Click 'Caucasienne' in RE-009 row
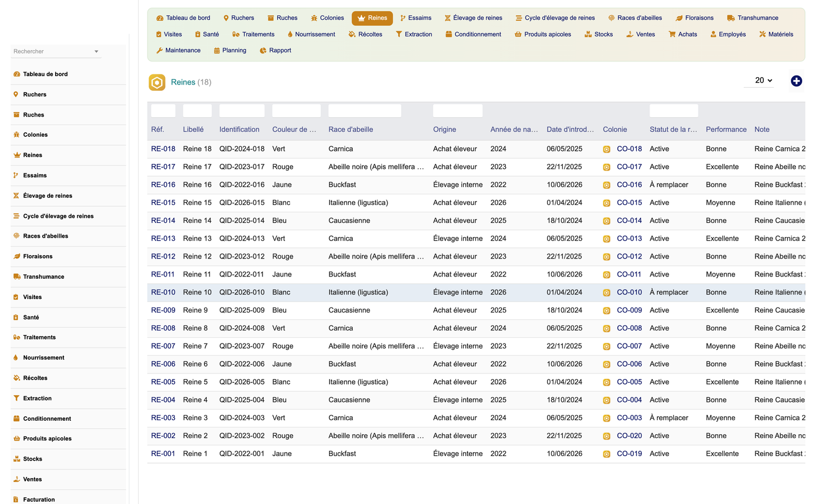This screenshot has height=504, width=814. (x=349, y=310)
